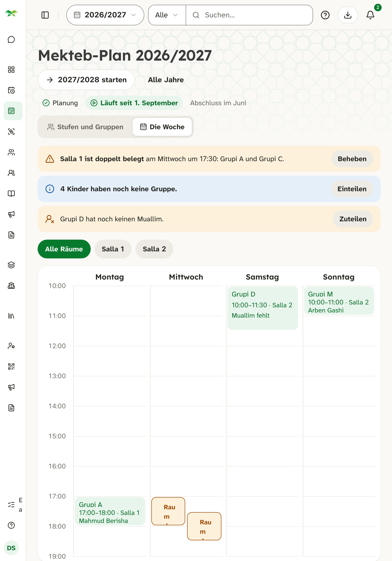The image size is (392, 561).
Task: Filter schedule by Salla 2
Action: pyautogui.click(x=154, y=249)
